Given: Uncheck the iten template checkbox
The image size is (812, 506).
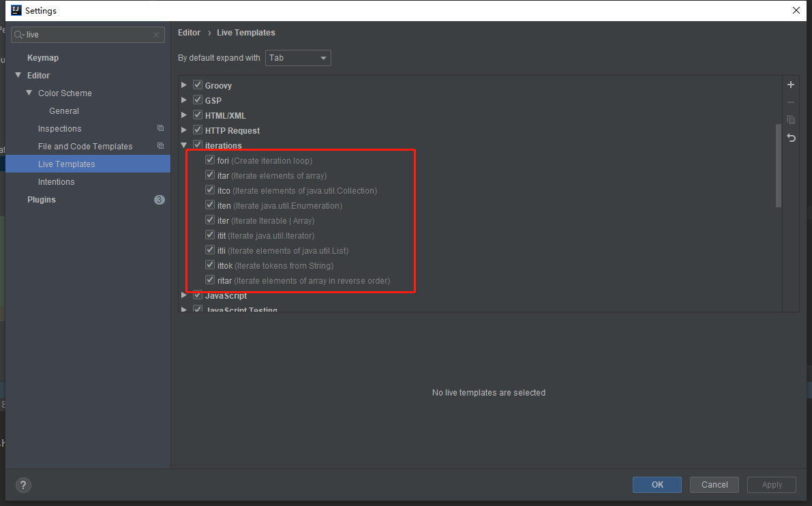Looking at the screenshot, I should 210,205.
